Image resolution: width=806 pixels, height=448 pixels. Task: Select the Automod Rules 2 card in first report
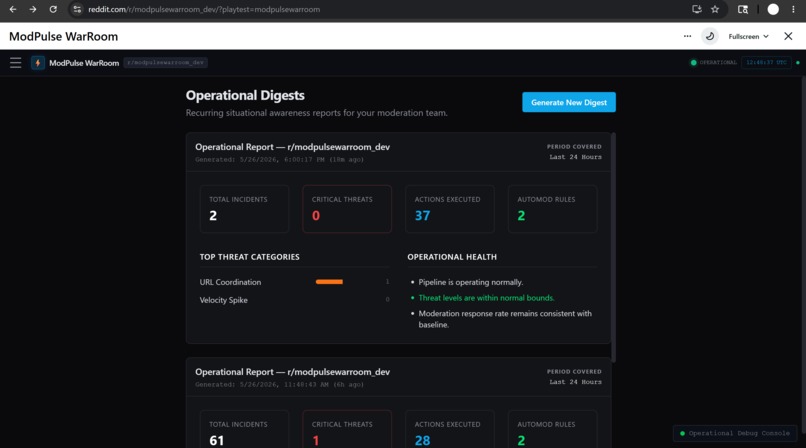coord(553,209)
